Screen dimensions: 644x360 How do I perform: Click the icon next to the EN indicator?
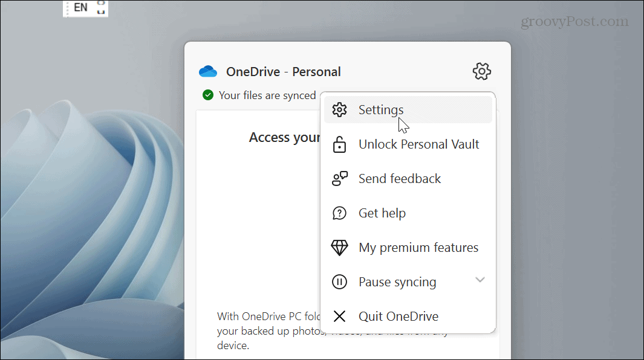(x=100, y=7)
